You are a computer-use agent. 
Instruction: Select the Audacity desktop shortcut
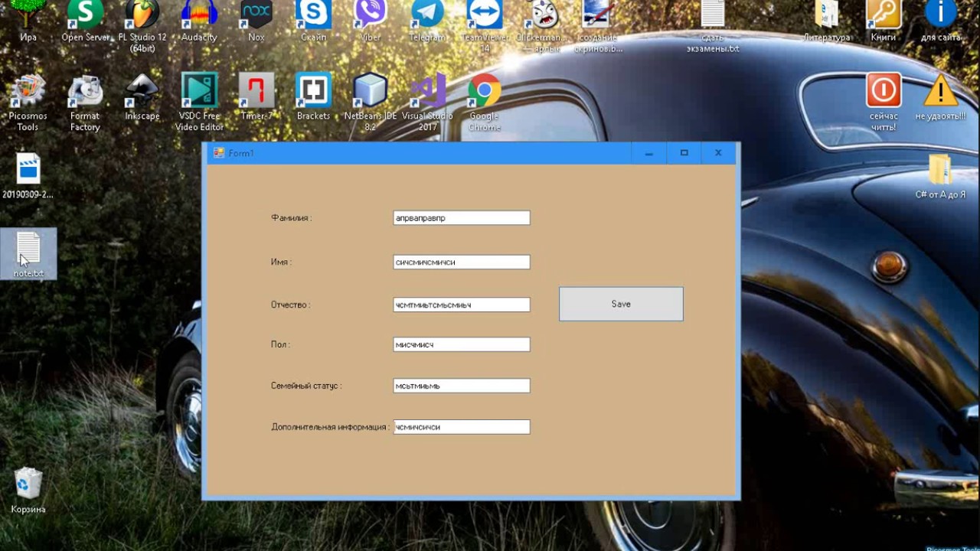199,21
